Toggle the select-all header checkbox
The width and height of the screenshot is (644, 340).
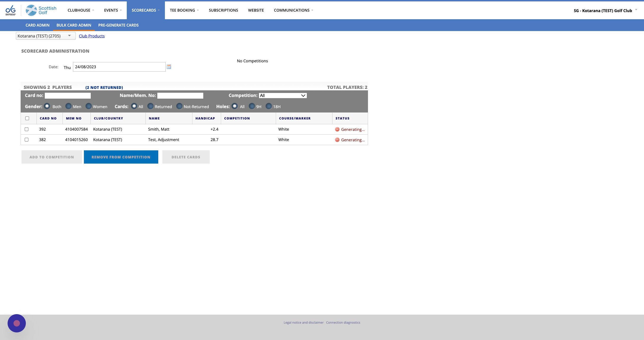click(27, 118)
